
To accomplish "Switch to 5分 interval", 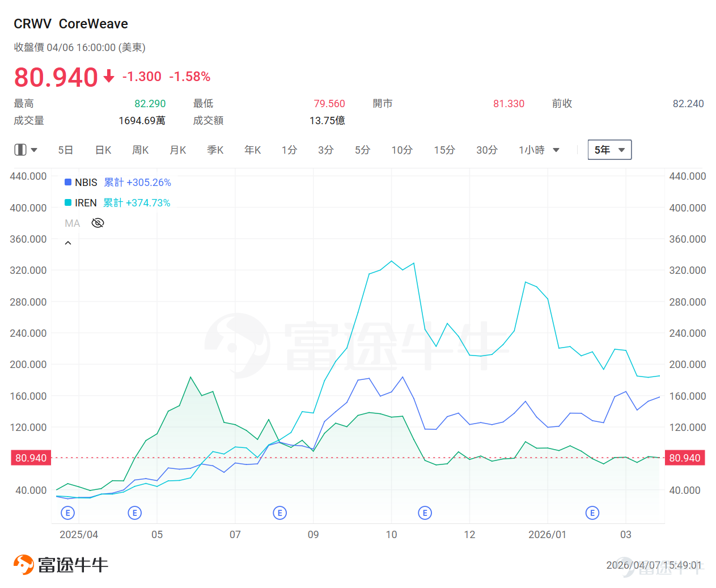I will click(x=363, y=150).
